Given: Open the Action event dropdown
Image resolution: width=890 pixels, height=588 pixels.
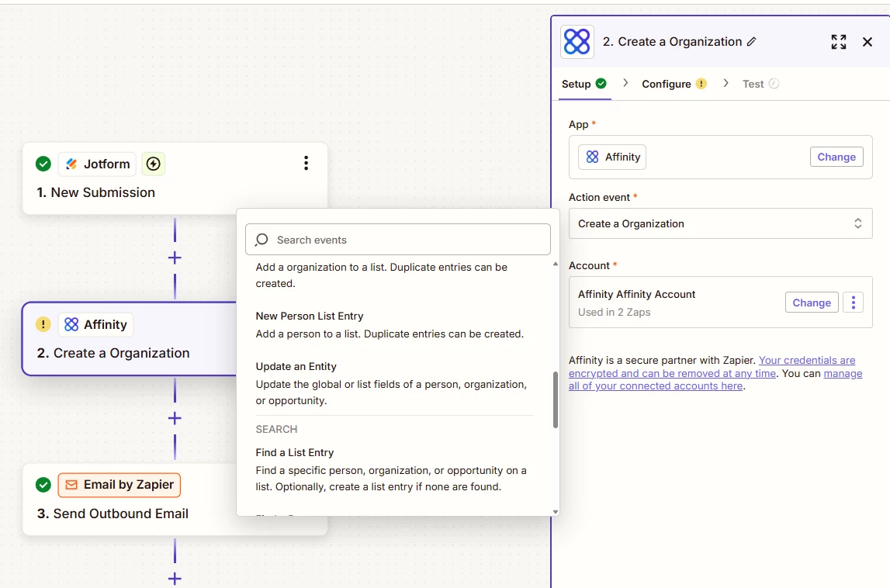Looking at the screenshot, I should [x=720, y=223].
